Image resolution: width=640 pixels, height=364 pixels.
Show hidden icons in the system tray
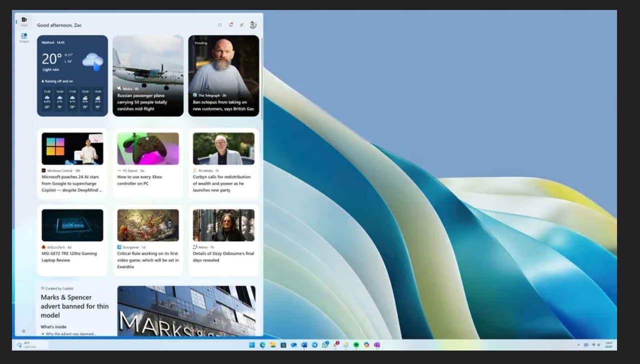pos(579,345)
